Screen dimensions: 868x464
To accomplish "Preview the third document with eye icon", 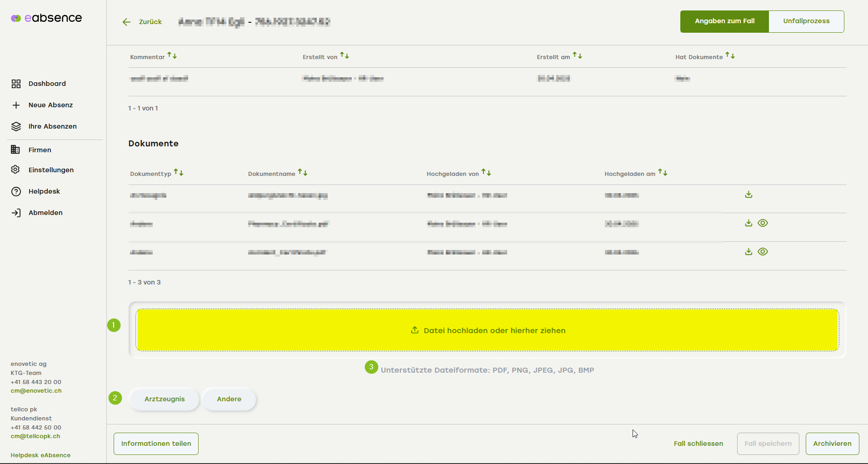I will coord(763,252).
